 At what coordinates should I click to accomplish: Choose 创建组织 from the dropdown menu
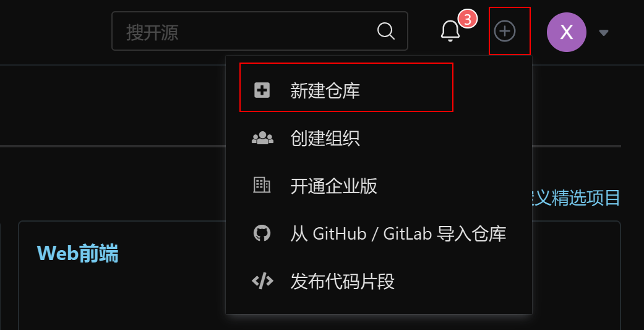pos(379,139)
